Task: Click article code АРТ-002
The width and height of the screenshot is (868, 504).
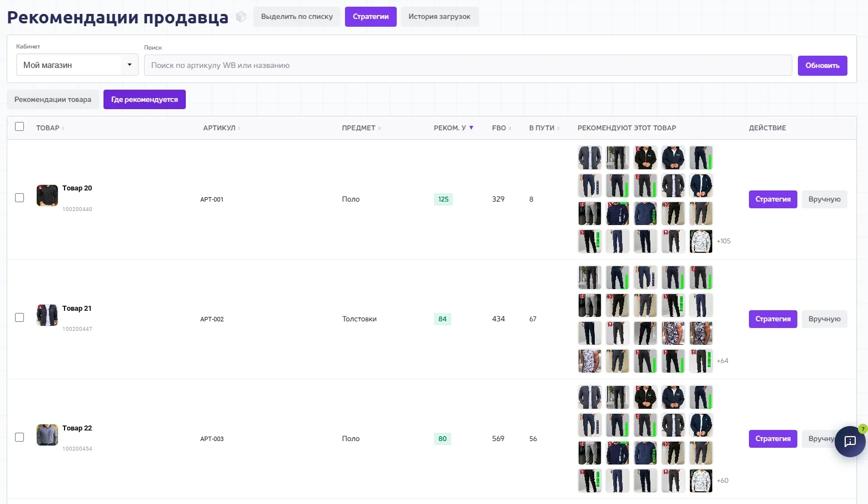Action: pyautogui.click(x=212, y=319)
